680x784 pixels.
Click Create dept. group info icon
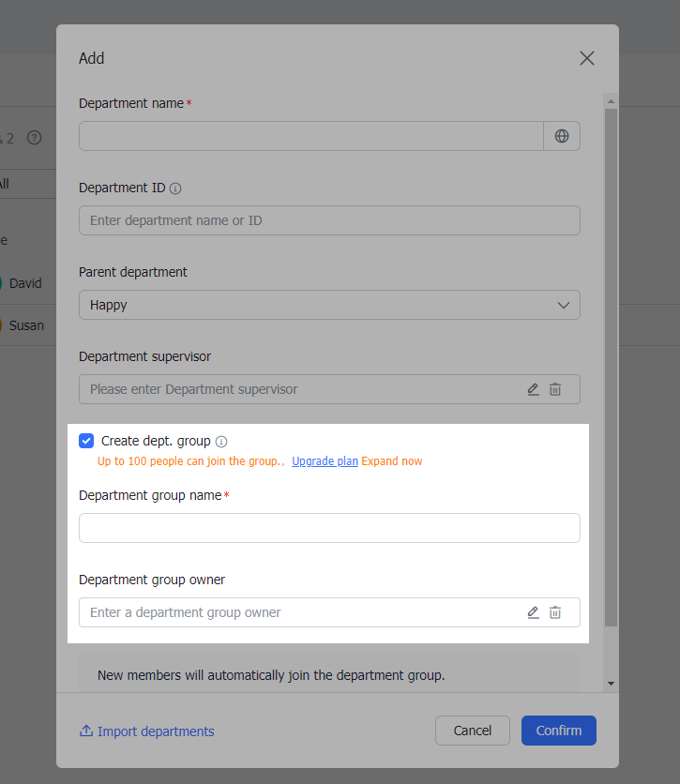[221, 442]
